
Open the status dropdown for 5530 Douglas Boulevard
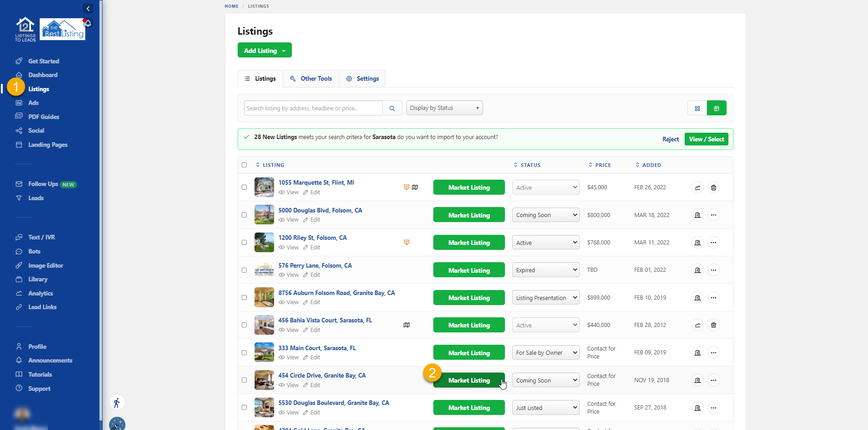[545, 407]
